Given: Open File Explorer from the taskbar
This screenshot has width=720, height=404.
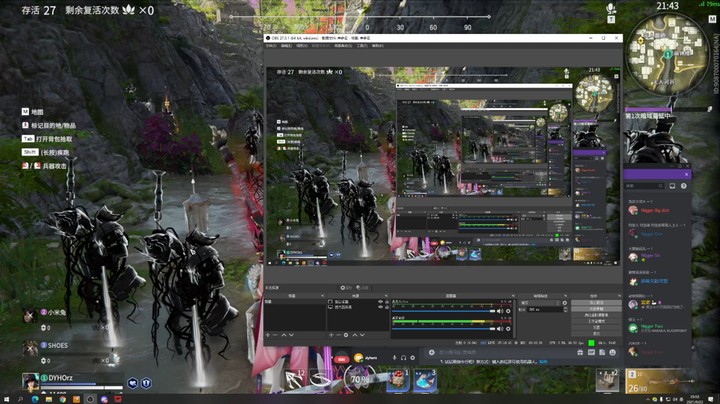Looking at the screenshot, I should [x=49, y=399].
